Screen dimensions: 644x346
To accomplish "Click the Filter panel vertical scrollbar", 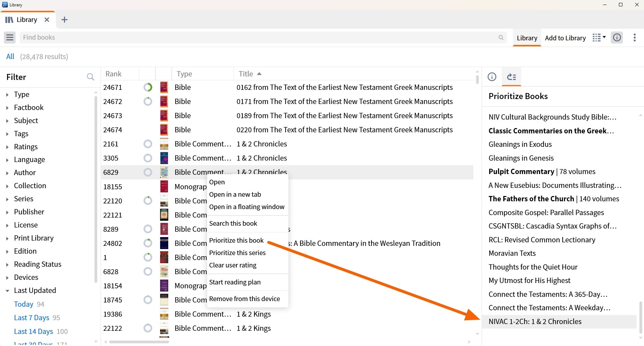I will 96,189.
